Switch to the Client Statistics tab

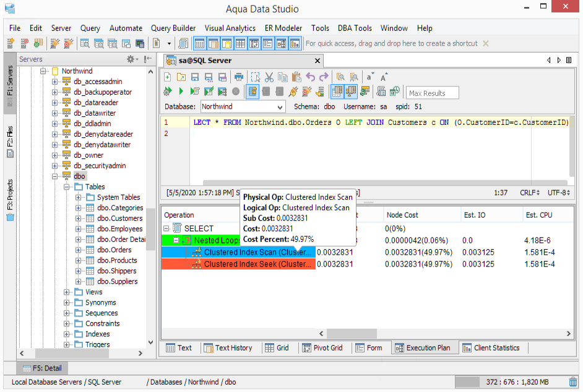[x=491, y=347]
